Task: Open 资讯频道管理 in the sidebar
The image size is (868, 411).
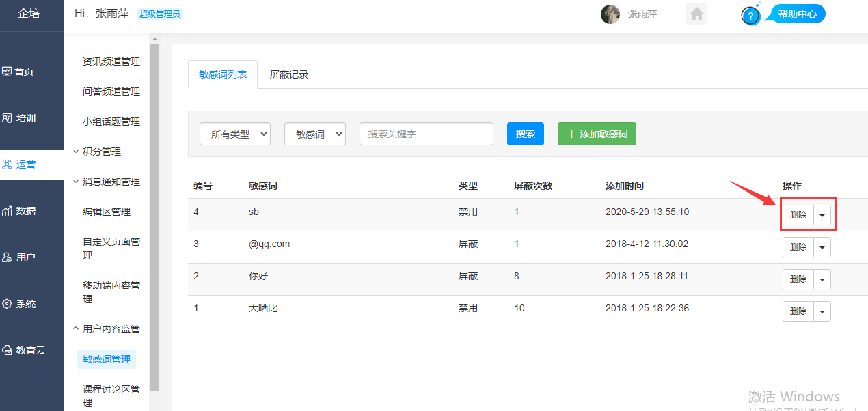Action: 111,61
